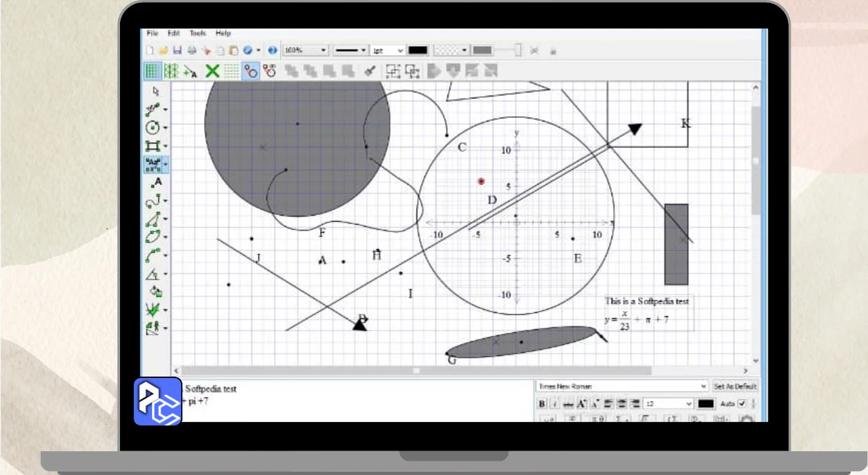The width and height of the screenshot is (868, 475).
Task: Click the black line color swatch
Action: (418, 50)
